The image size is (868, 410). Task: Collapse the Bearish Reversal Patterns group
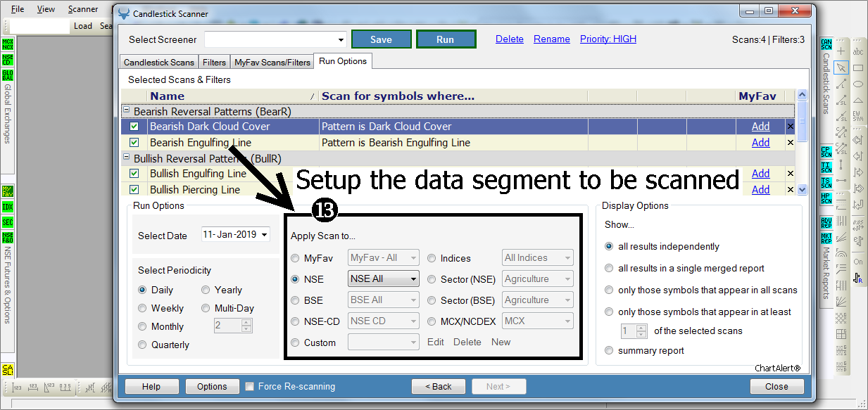[126, 111]
